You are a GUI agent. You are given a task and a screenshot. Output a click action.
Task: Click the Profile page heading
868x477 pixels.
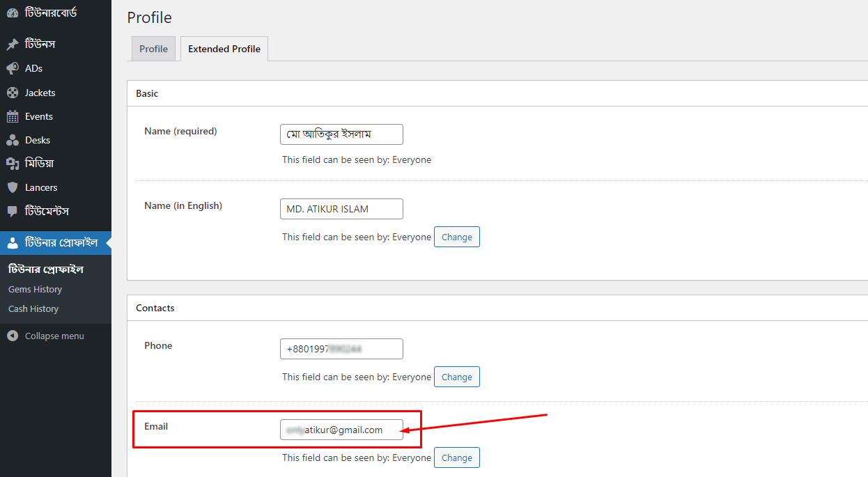click(x=149, y=17)
